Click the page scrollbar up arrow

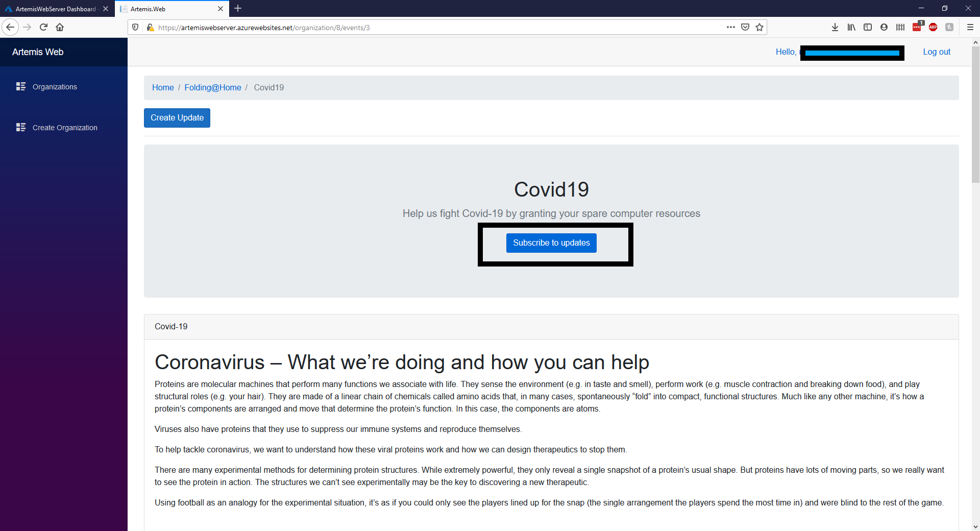click(x=975, y=42)
